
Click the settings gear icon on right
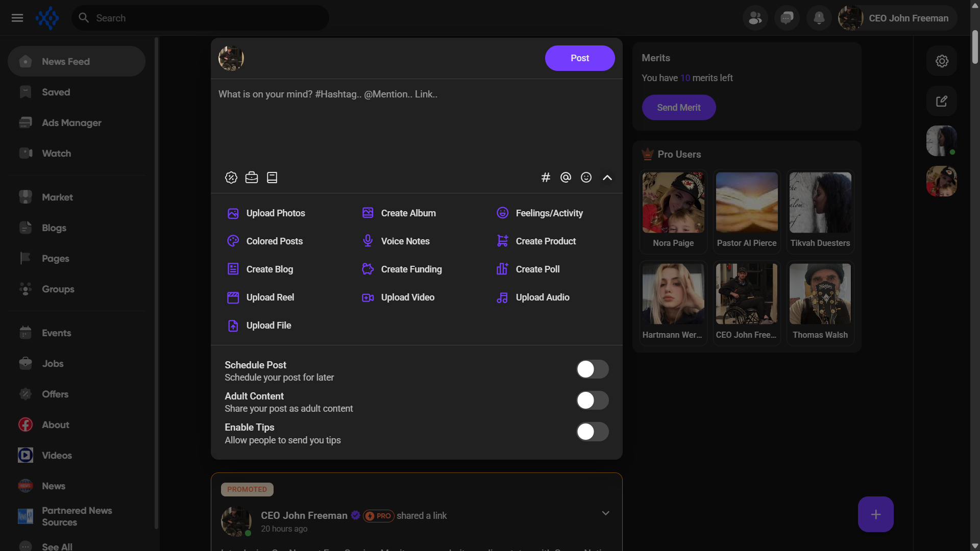pyautogui.click(x=941, y=61)
